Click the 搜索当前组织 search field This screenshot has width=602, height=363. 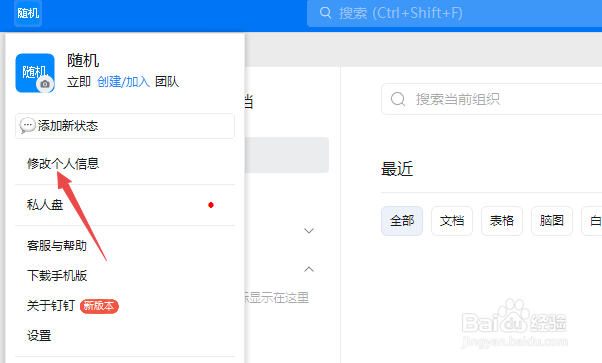coord(491,99)
